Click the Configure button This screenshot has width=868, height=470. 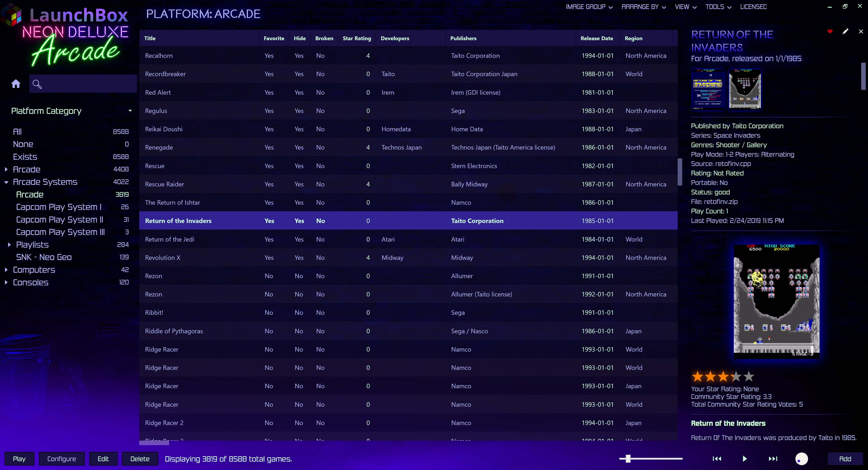point(62,458)
